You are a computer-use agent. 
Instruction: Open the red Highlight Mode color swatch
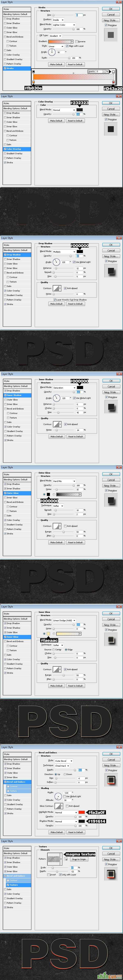[x=81, y=812]
